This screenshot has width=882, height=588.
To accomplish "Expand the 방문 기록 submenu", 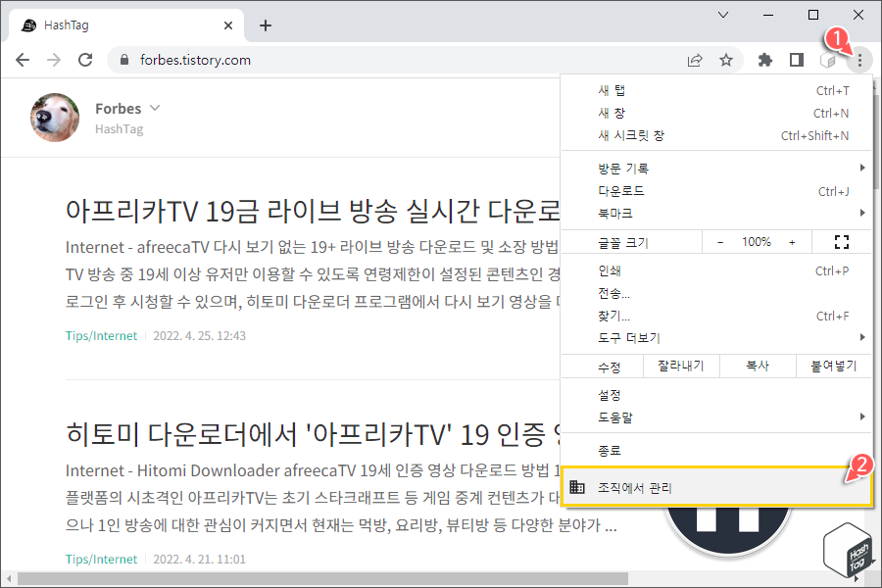I will [608, 167].
